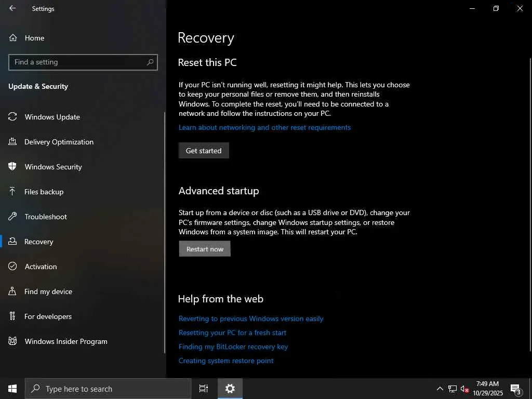This screenshot has height=399, width=532.
Task: Click the Settings gear on the taskbar
Action: click(230, 389)
